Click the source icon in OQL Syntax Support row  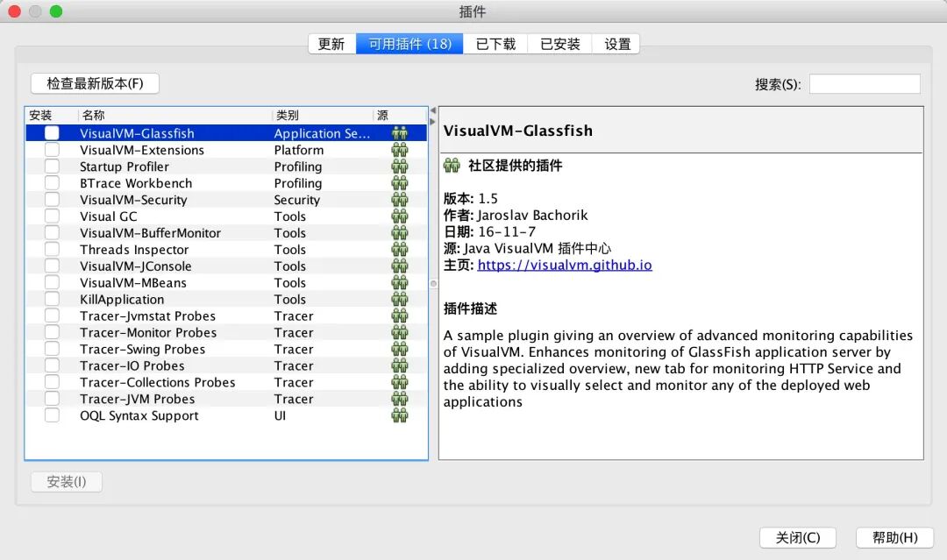click(x=400, y=415)
